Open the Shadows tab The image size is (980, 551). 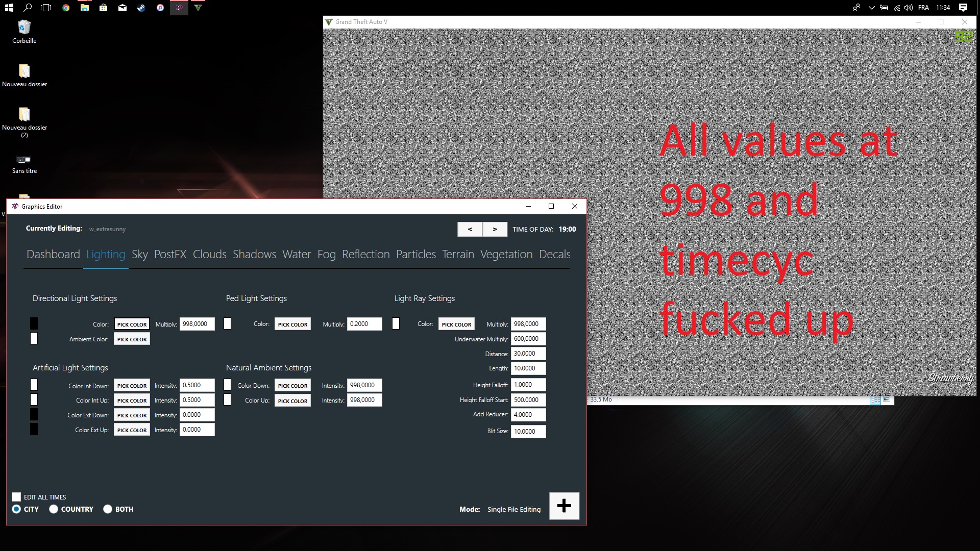254,254
